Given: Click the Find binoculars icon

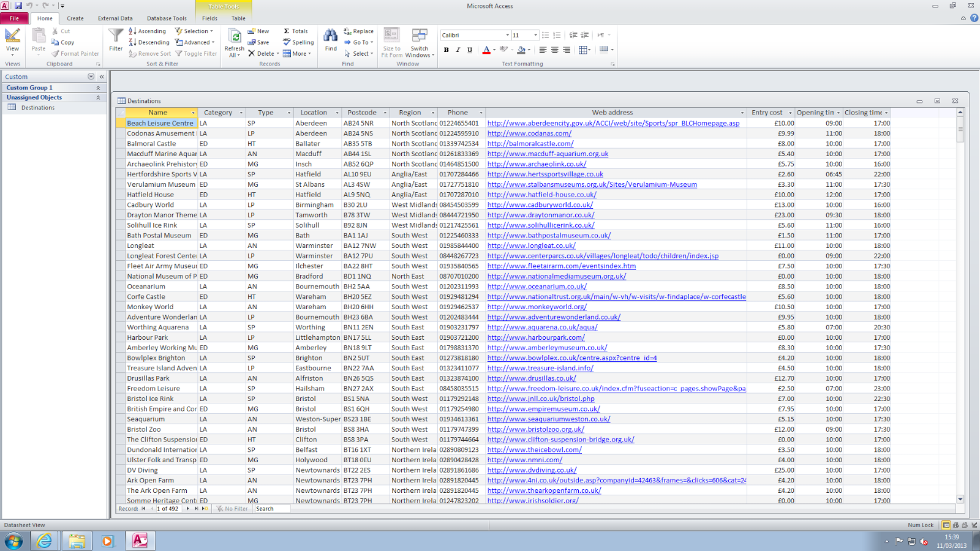Looking at the screenshot, I should click(x=331, y=36).
